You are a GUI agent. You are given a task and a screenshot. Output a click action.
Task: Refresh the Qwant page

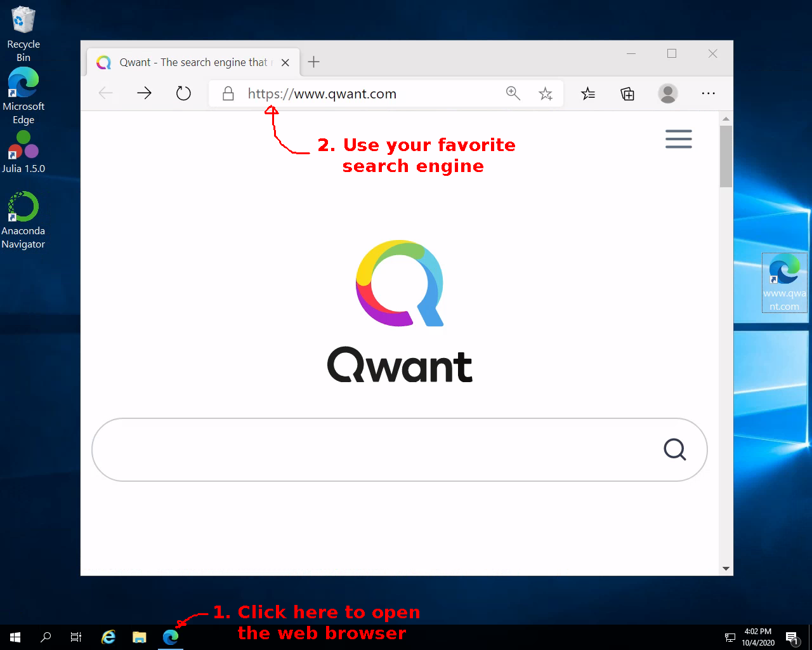pos(183,93)
